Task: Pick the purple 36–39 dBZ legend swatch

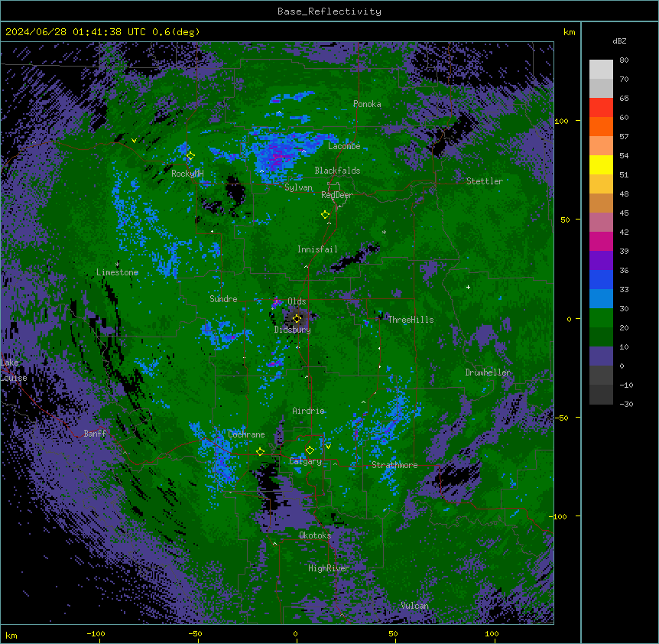Action: pyautogui.click(x=601, y=260)
